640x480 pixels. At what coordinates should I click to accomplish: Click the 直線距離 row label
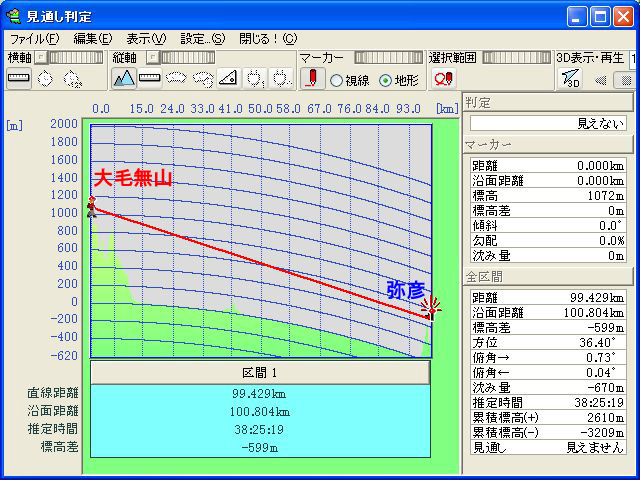53,393
